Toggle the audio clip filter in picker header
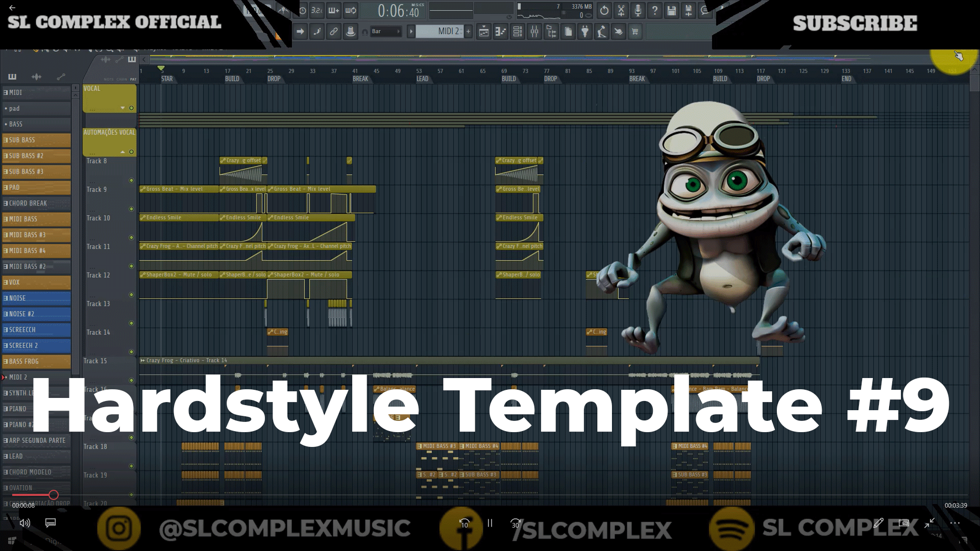Image resolution: width=980 pixels, height=551 pixels. (x=105, y=60)
